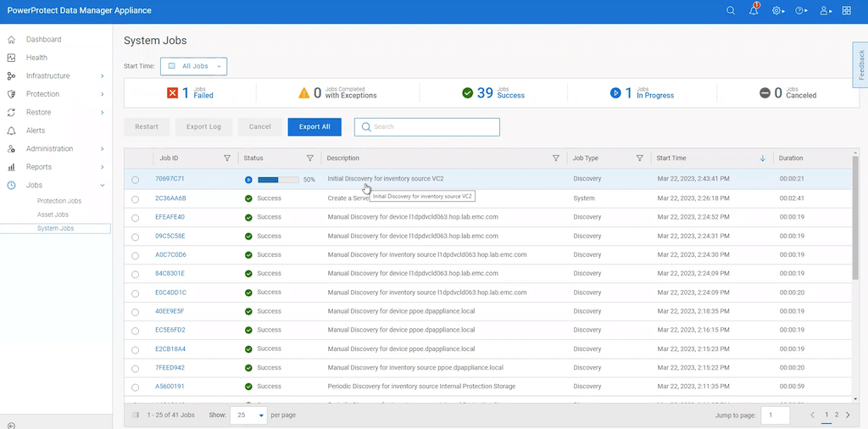The image size is (868, 429).
Task: Open the search icon in top header
Action: pyautogui.click(x=731, y=10)
